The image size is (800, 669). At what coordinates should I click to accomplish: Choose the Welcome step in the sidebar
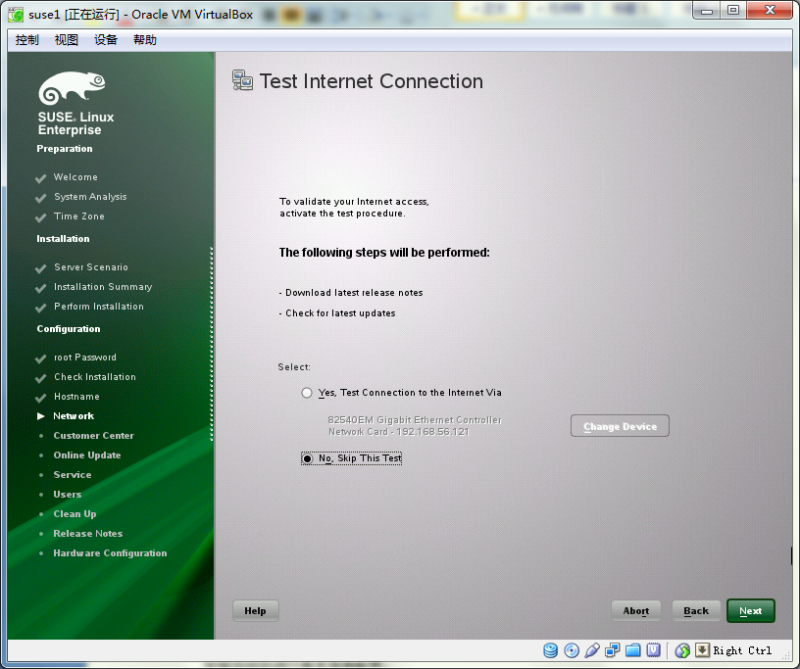[78, 177]
